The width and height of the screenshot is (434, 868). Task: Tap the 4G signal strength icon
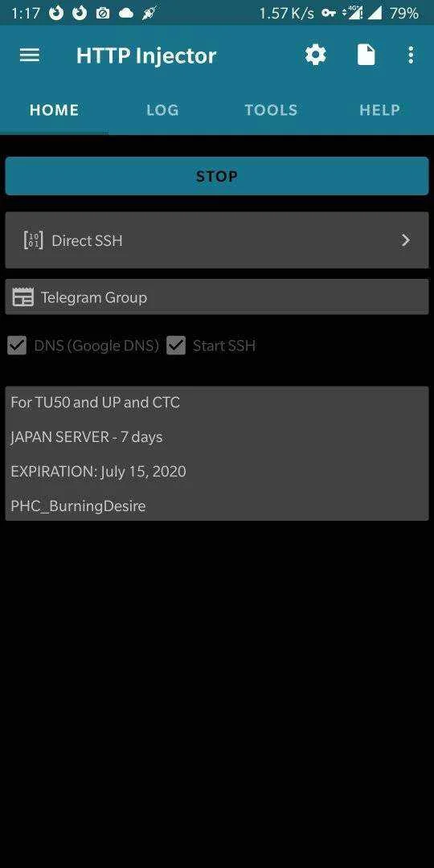pyautogui.click(x=351, y=14)
